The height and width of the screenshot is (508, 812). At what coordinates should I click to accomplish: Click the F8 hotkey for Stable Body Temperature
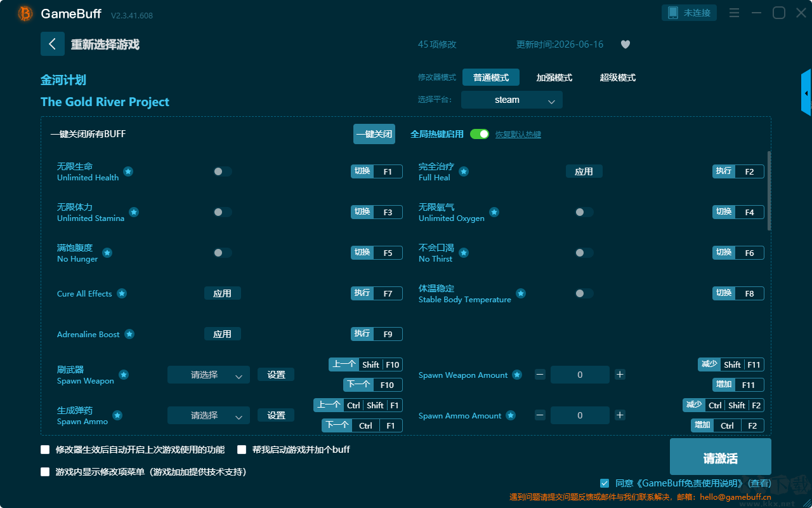pyautogui.click(x=749, y=293)
